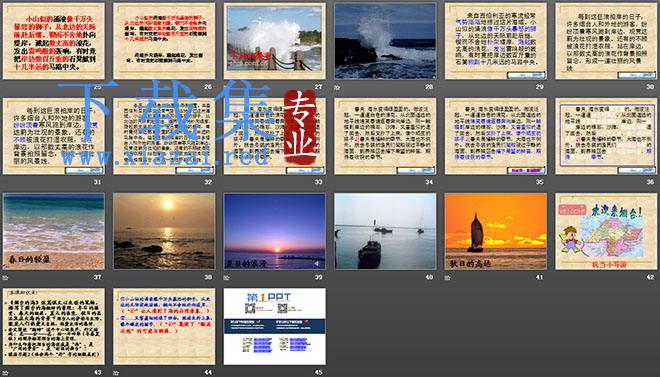Click the slide number label "35"
Screen dimensions: 660x377
coord(540,182)
